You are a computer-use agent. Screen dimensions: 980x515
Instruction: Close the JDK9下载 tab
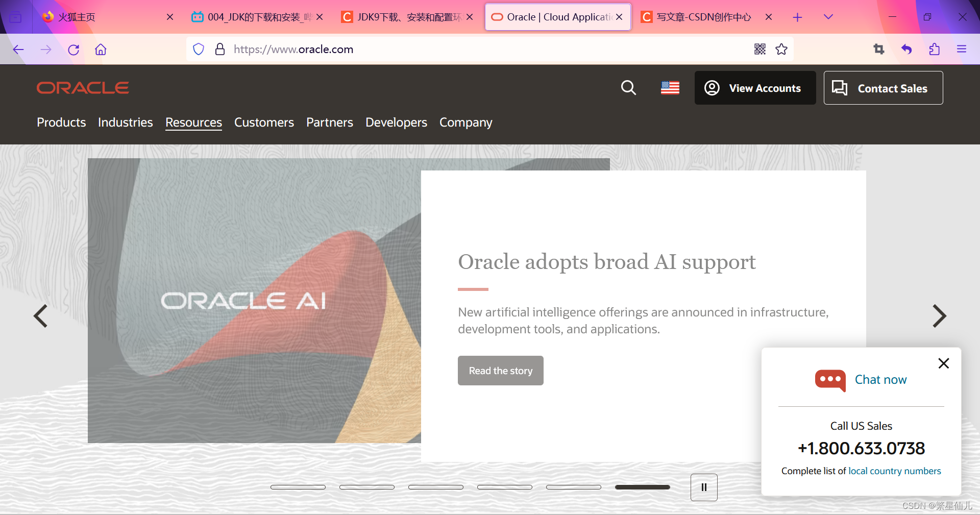[470, 17]
